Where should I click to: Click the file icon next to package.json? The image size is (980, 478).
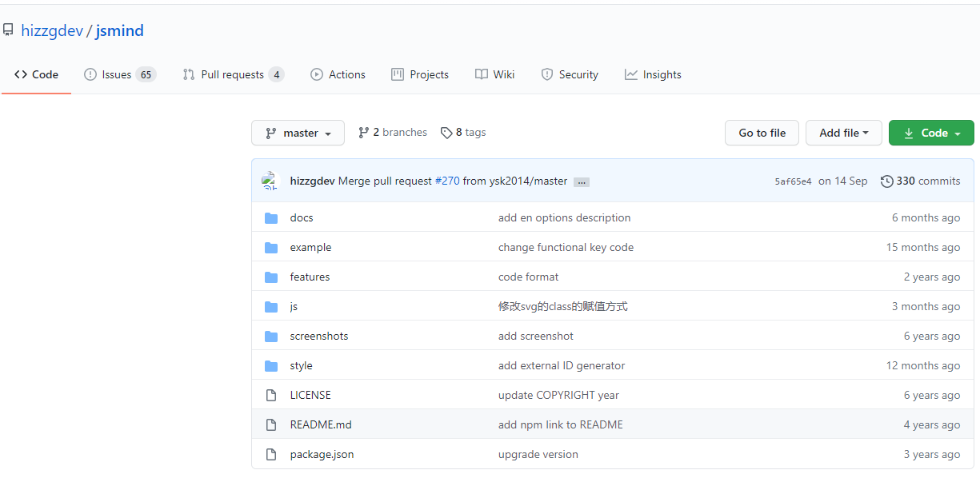[x=271, y=455]
